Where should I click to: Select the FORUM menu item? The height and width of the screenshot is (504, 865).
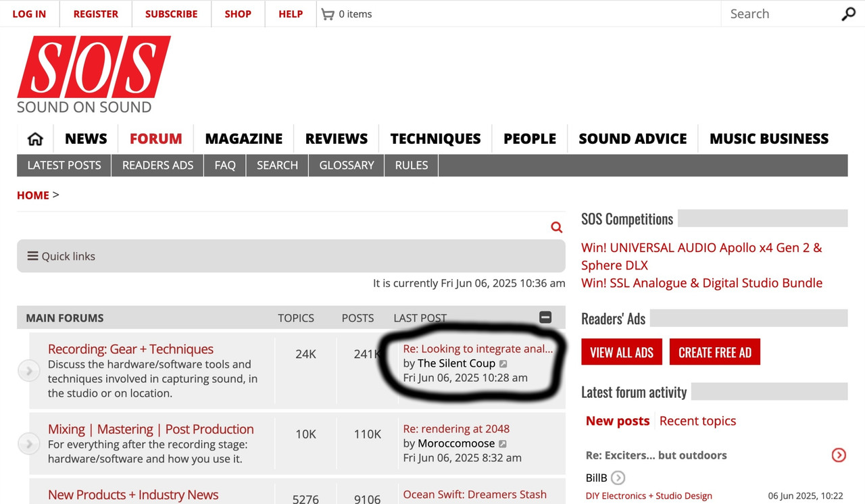[x=156, y=138]
